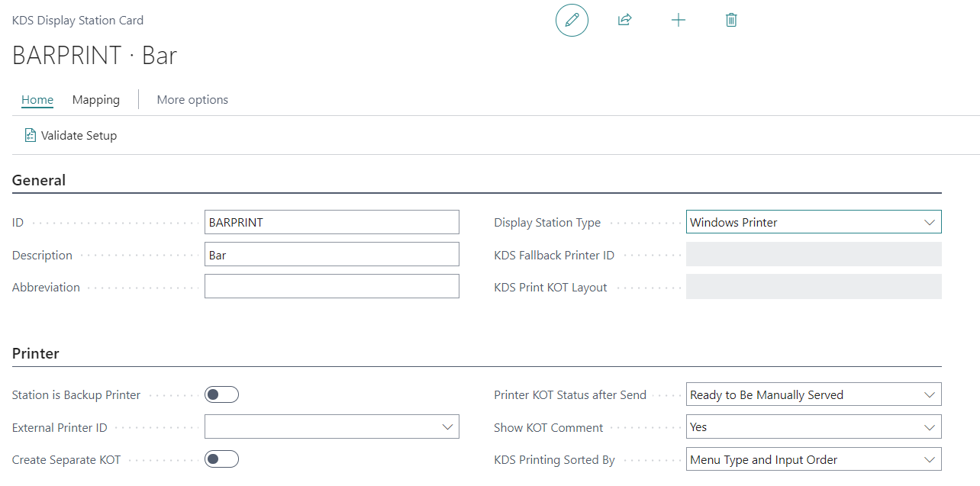Switch to the Home tab

click(37, 100)
